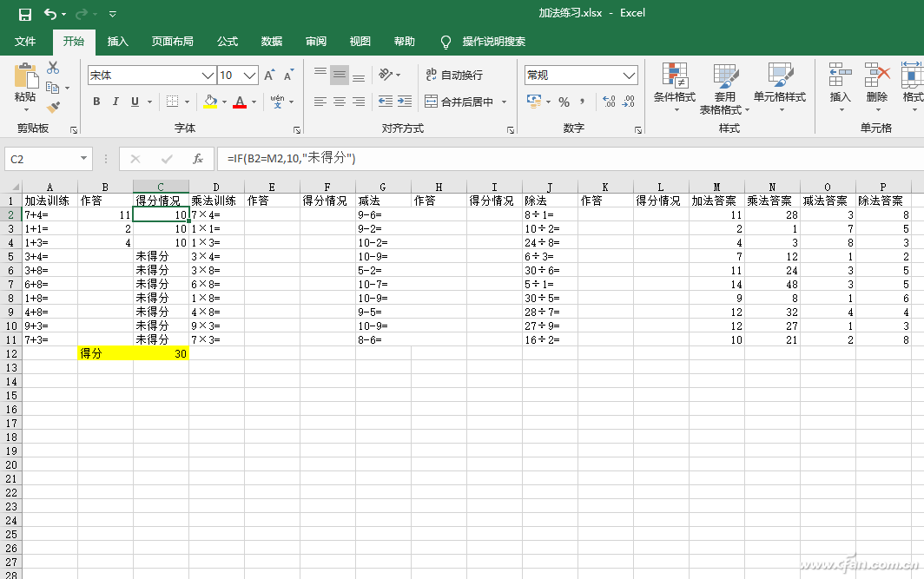
Task: Open the customize Quick Access Toolbar menu
Action: tap(113, 14)
